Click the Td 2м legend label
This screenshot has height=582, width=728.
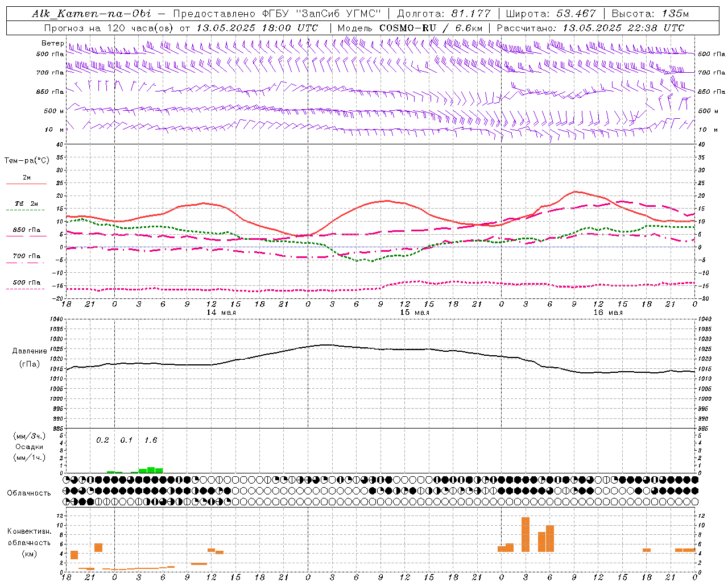[27, 203]
